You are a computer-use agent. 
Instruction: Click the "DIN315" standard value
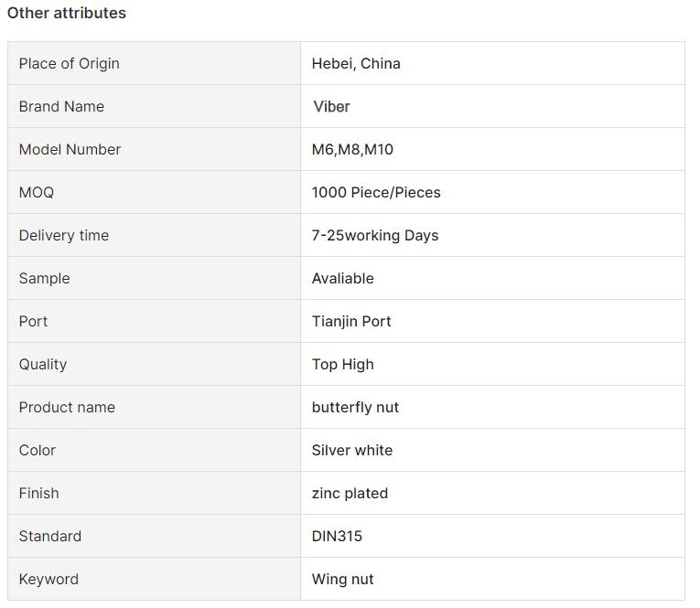tap(338, 537)
